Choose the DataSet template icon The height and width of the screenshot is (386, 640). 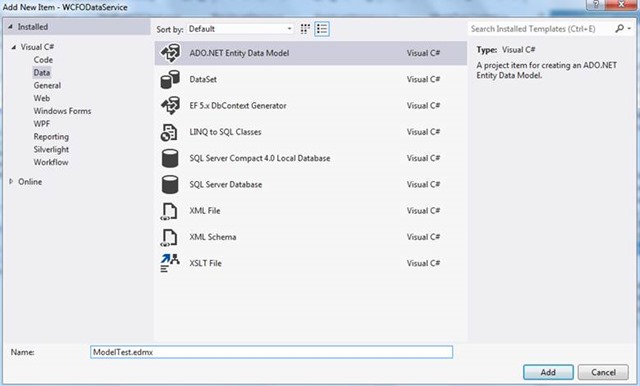point(170,79)
